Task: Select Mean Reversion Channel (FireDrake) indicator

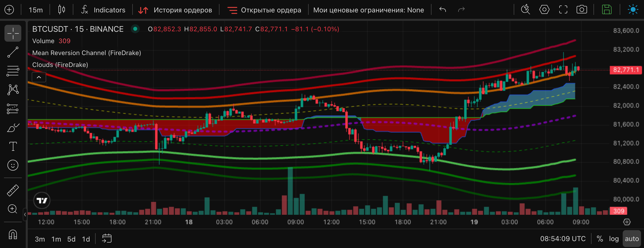Action: [86, 53]
